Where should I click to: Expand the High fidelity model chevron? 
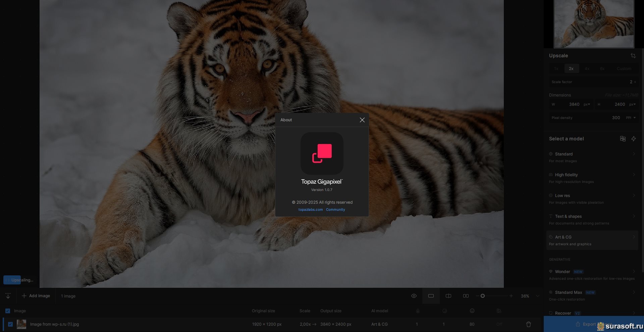634,175
